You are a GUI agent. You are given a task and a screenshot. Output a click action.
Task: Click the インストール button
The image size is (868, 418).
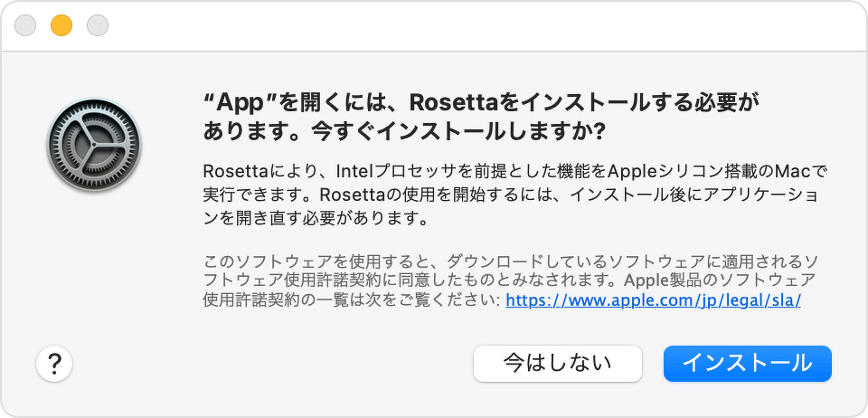pyautogui.click(x=747, y=364)
